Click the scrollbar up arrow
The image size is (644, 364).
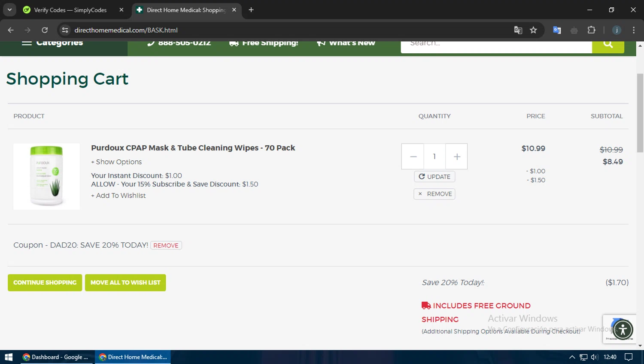click(x=640, y=45)
